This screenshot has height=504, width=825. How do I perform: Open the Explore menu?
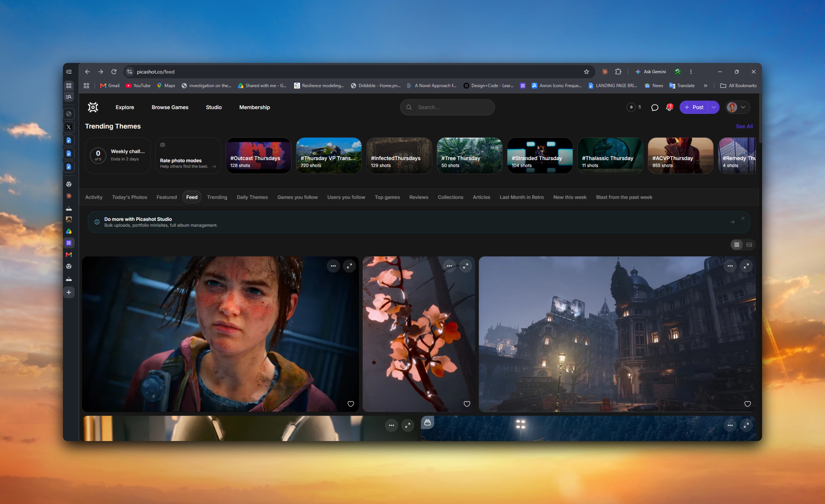[x=125, y=107]
